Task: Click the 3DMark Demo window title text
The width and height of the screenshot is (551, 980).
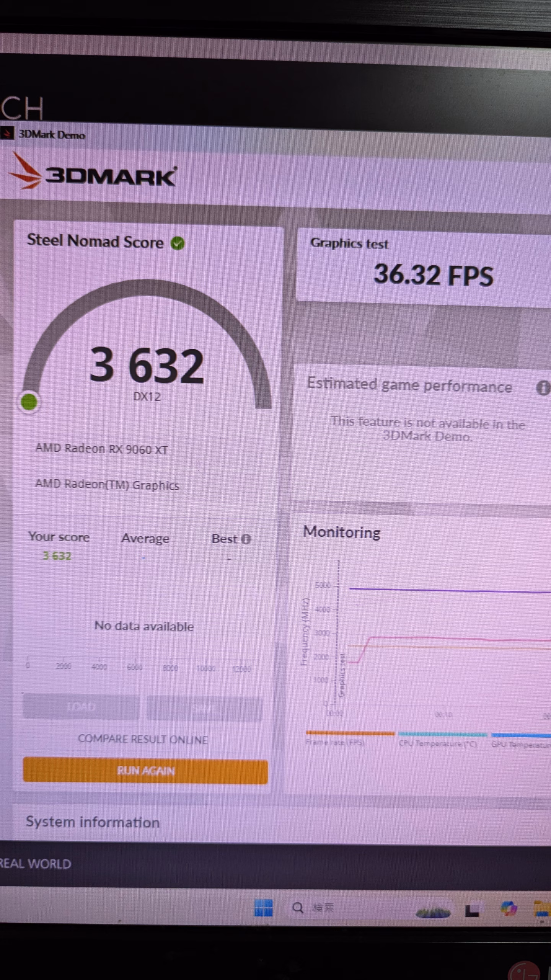Action: click(52, 134)
